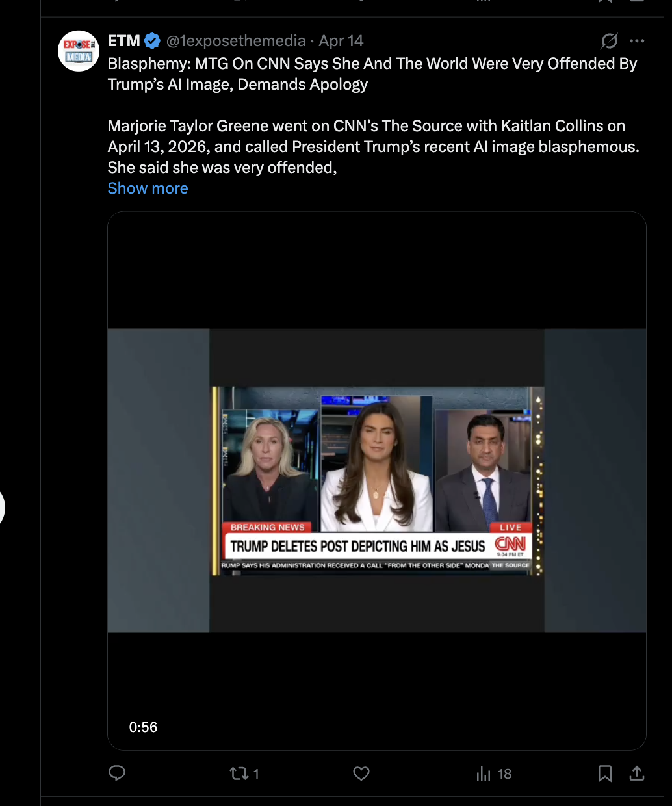Share the post via the upload arrow icon
This screenshot has width=672, height=806.
coord(637,773)
